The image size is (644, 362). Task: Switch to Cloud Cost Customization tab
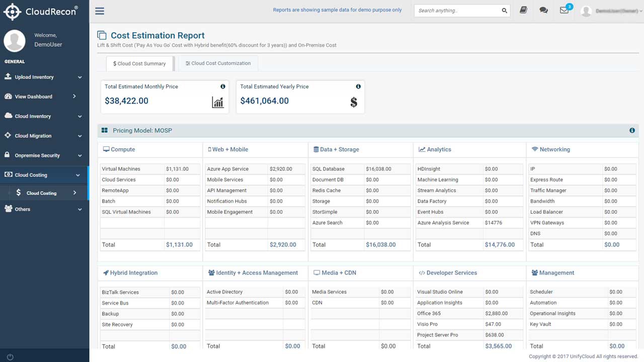point(218,63)
